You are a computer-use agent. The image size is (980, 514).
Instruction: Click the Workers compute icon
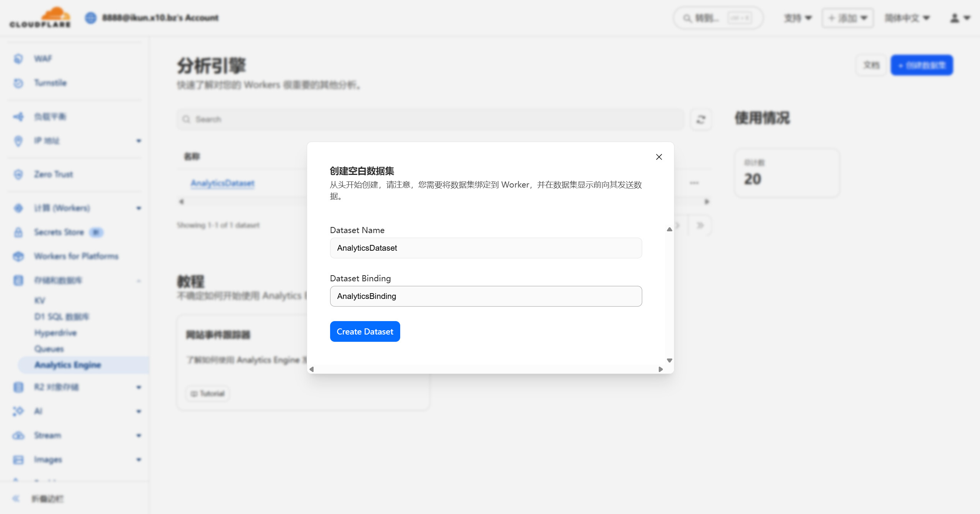coord(18,208)
